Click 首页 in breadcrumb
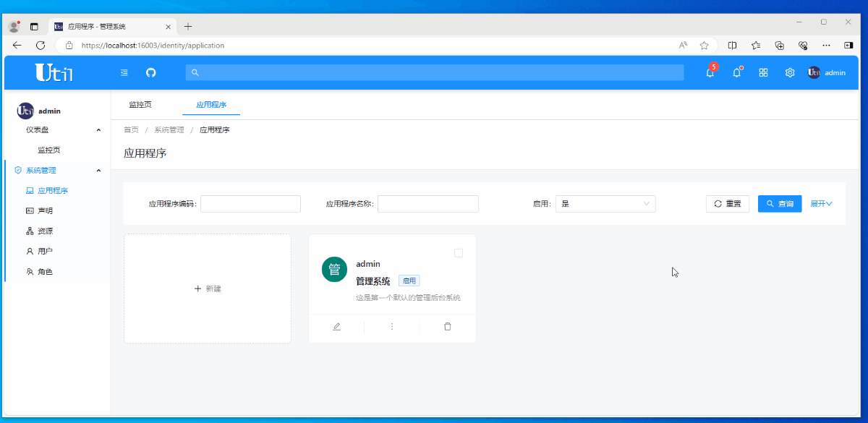The height and width of the screenshot is (423, 868). coord(131,130)
